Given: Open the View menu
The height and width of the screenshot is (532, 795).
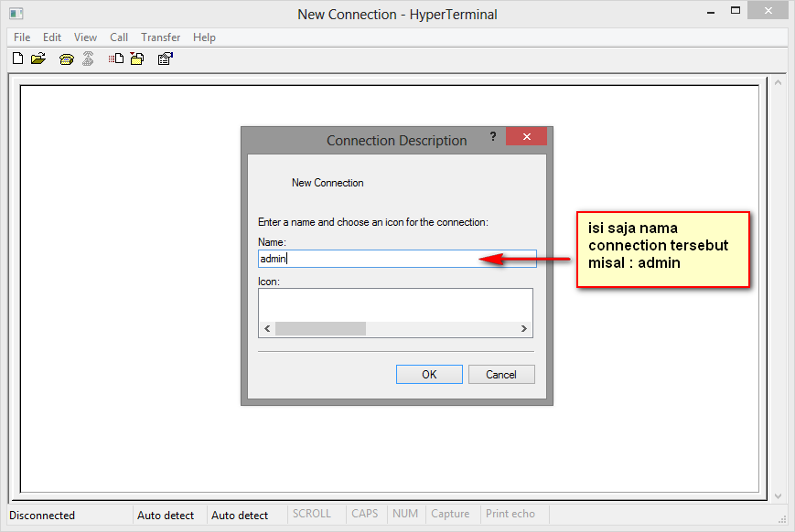Looking at the screenshot, I should pyautogui.click(x=85, y=37).
